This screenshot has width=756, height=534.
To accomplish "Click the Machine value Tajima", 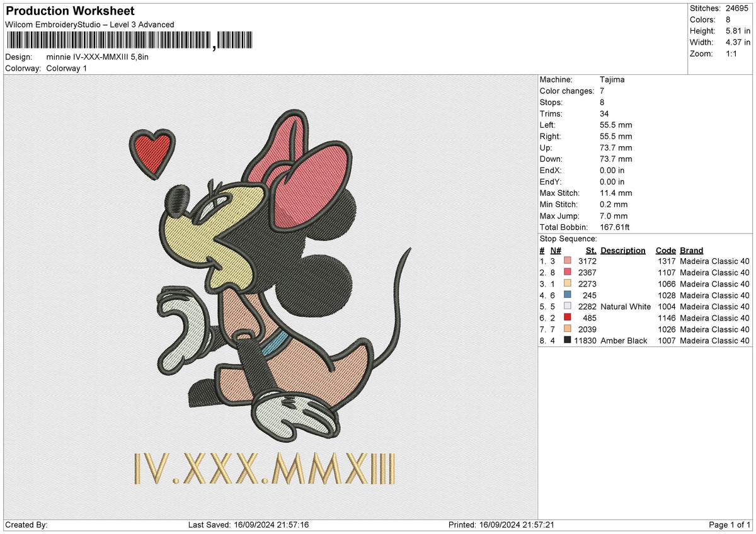I will pos(612,80).
